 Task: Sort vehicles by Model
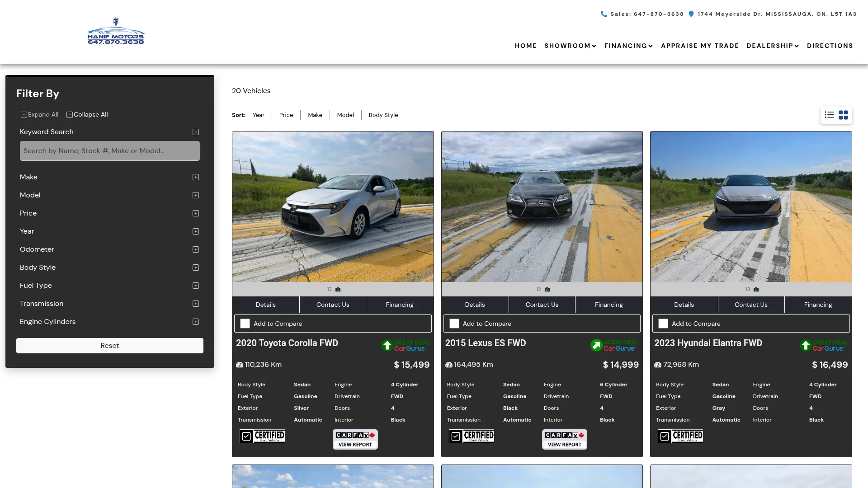(x=345, y=115)
